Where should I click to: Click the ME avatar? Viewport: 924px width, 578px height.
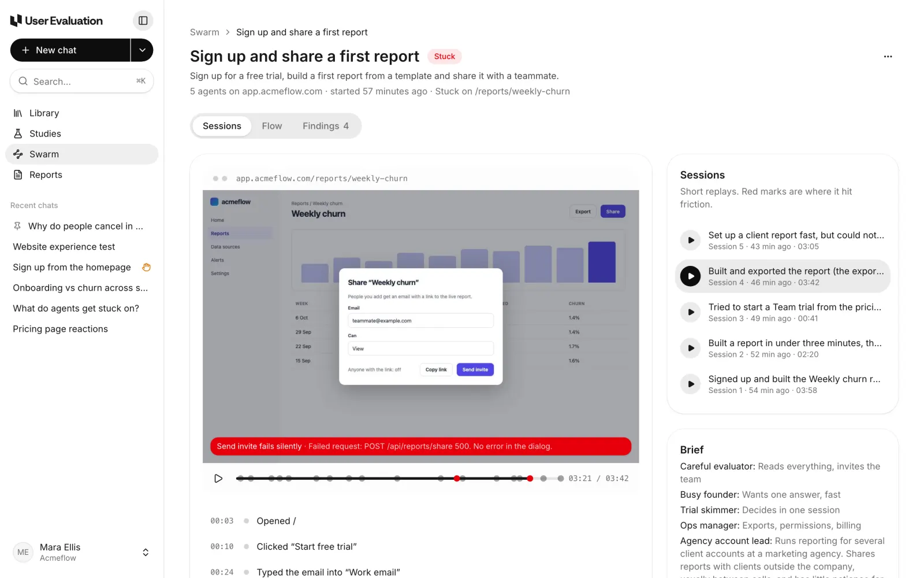pos(23,552)
